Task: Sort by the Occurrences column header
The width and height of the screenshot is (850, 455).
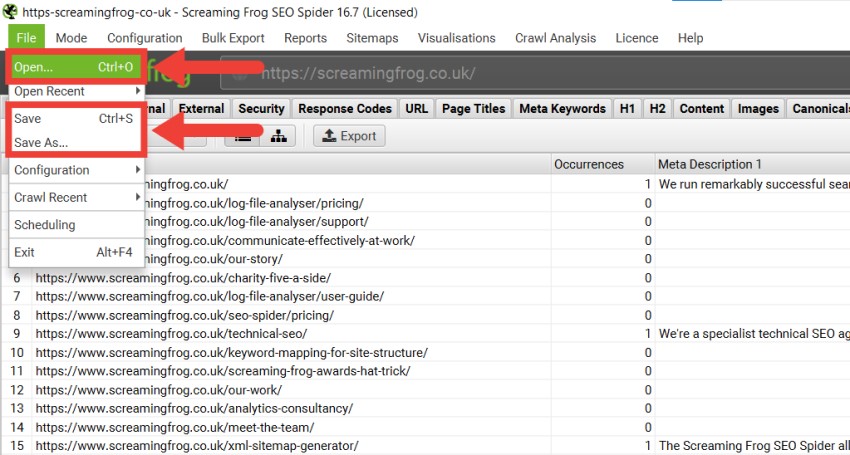Action: point(603,164)
